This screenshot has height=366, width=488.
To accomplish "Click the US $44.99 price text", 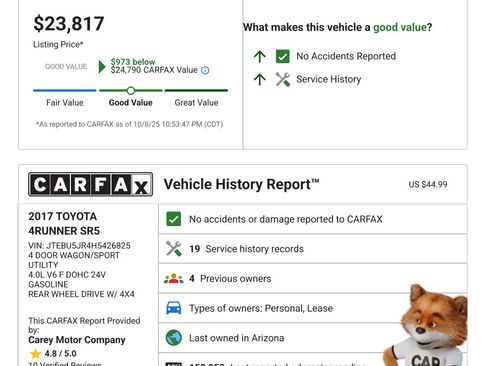I will 428,184.
